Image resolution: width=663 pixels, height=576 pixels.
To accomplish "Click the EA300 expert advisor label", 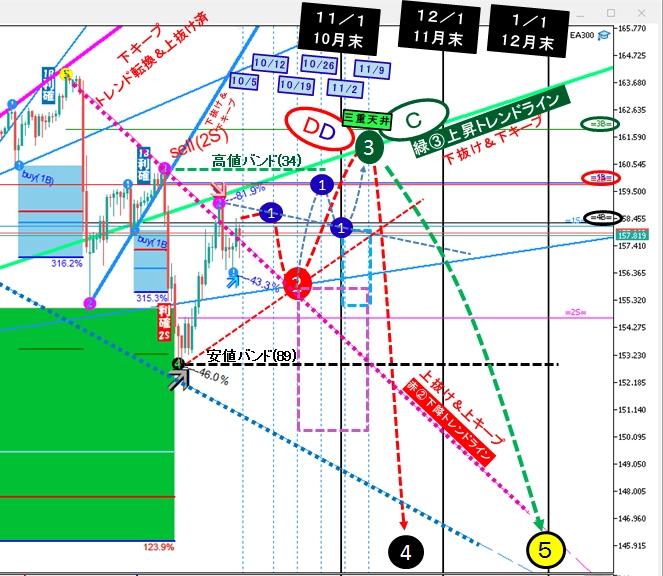I will tap(582, 35).
